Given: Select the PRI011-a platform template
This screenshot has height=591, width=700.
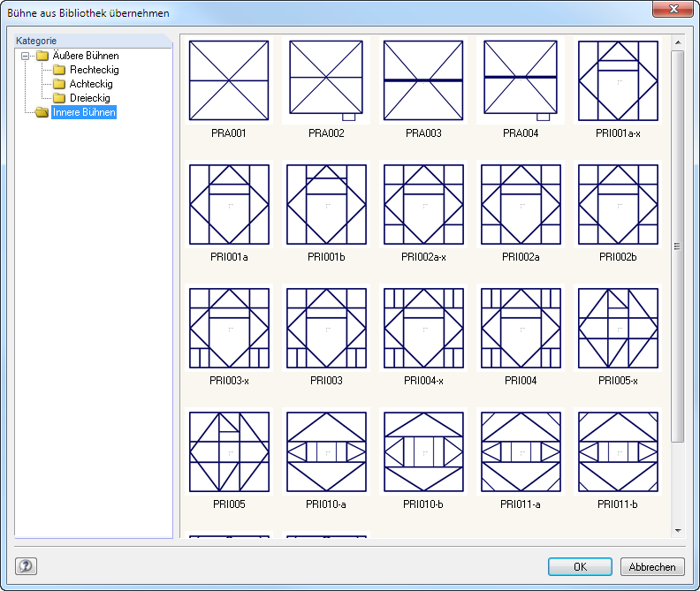Looking at the screenshot, I should (x=521, y=451).
